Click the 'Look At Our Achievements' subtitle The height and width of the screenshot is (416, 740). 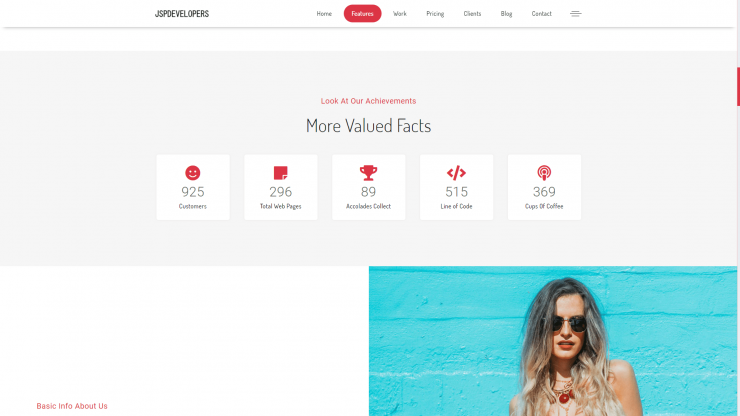[x=369, y=101]
